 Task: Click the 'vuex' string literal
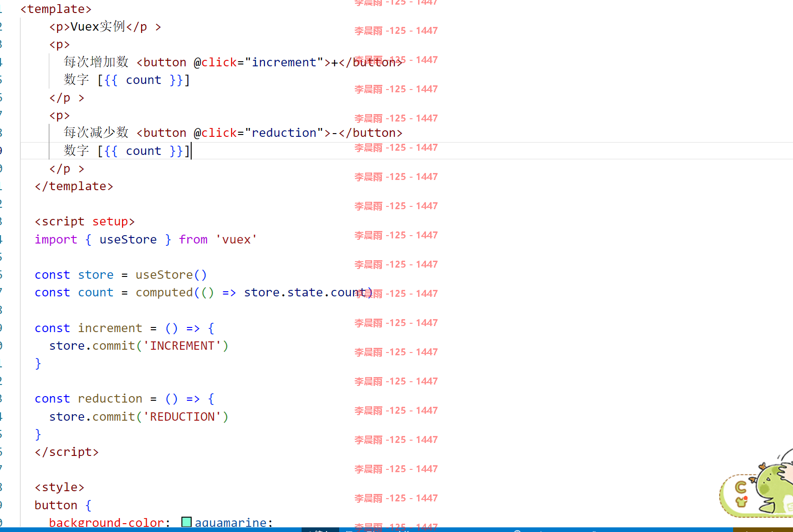[x=236, y=239]
